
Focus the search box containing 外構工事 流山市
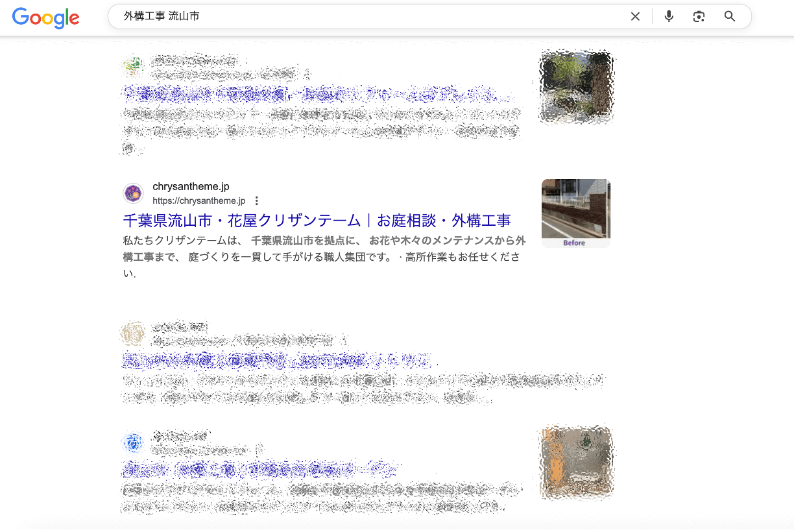click(x=363, y=17)
